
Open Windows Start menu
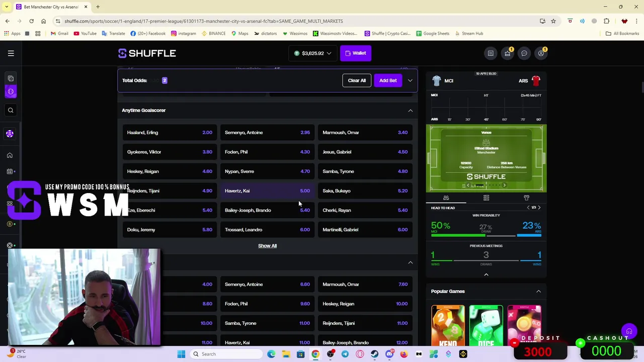tap(181, 354)
